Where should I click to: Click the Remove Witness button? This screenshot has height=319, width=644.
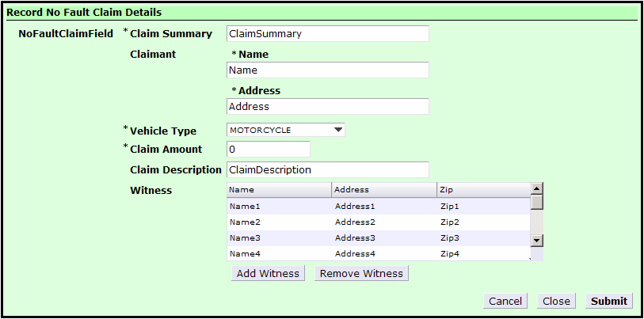(361, 273)
